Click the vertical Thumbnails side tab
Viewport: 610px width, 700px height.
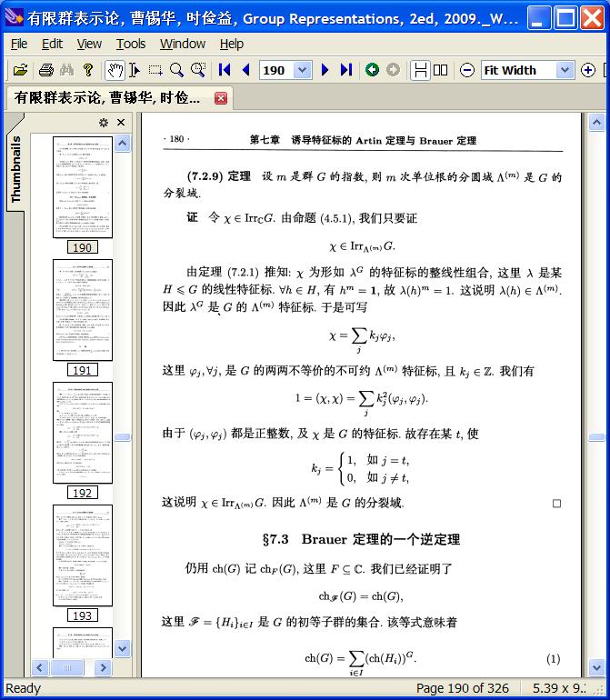15,169
